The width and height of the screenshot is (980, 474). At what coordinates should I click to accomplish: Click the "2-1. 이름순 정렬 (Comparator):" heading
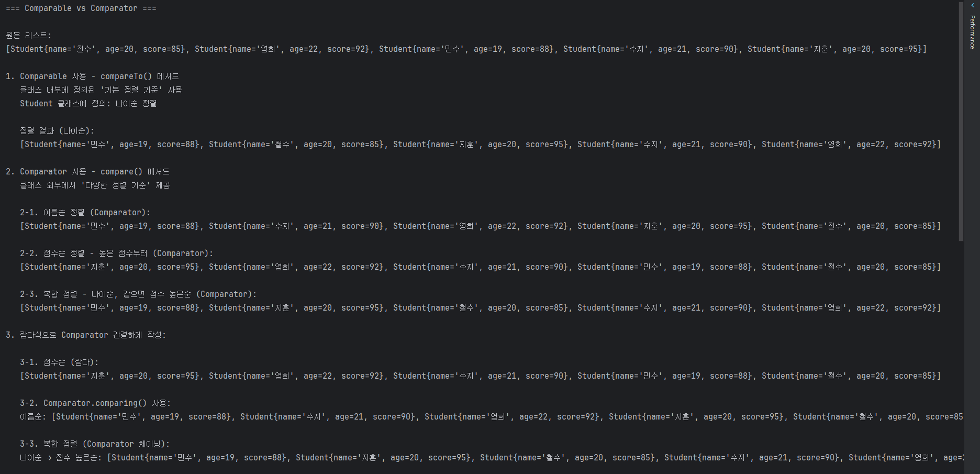(85, 213)
